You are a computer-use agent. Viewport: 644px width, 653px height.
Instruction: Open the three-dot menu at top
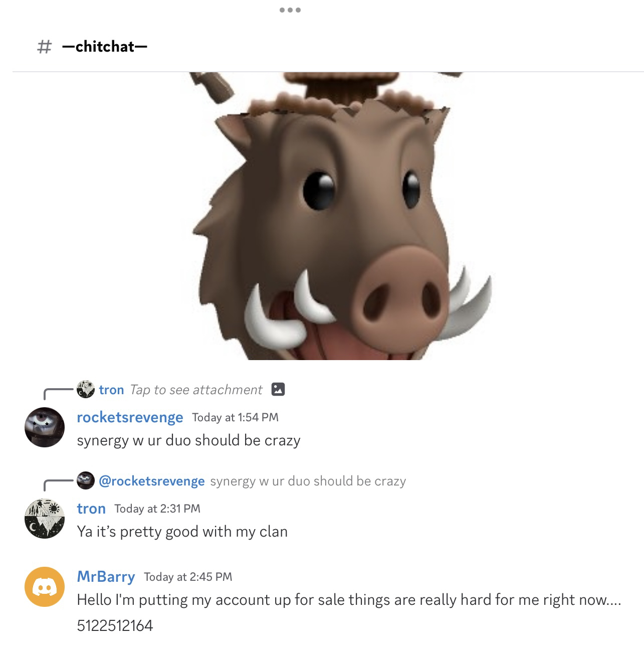tap(290, 10)
